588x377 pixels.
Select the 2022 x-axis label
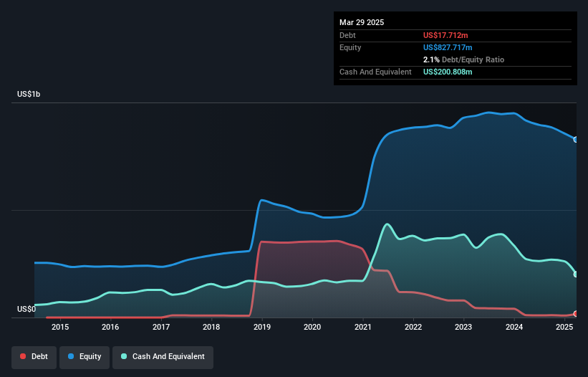pyautogui.click(x=413, y=327)
